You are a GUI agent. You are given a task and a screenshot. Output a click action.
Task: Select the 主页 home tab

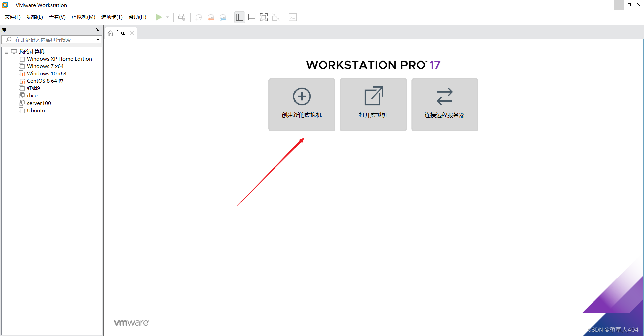tap(121, 33)
